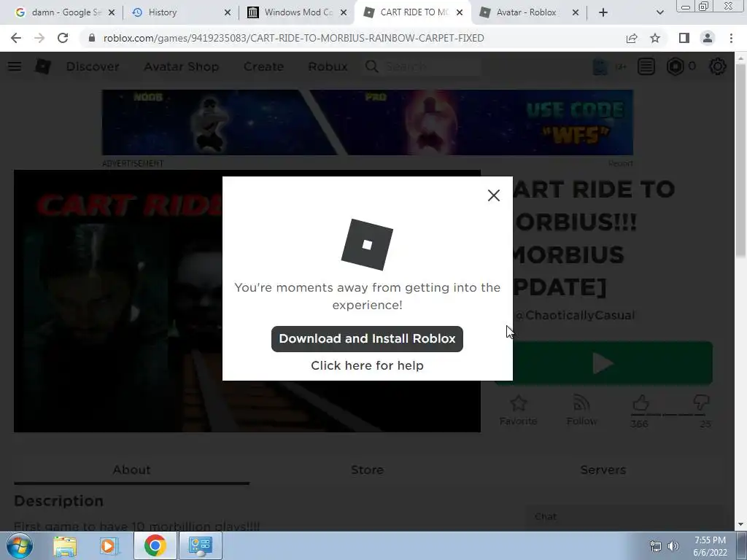Open the Create page
Image resolution: width=747 pixels, height=560 pixels.
263,66
